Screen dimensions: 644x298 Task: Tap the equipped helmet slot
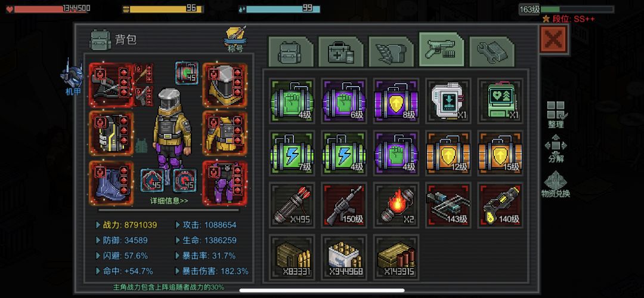pos(225,85)
